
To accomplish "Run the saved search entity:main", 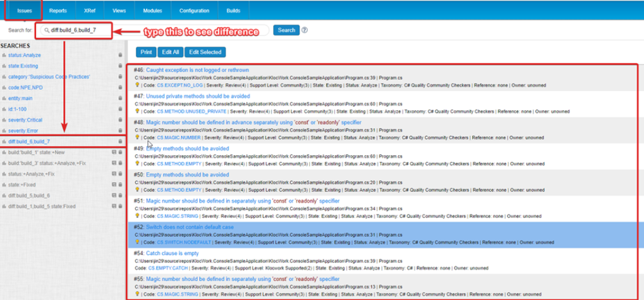I will point(20,98).
